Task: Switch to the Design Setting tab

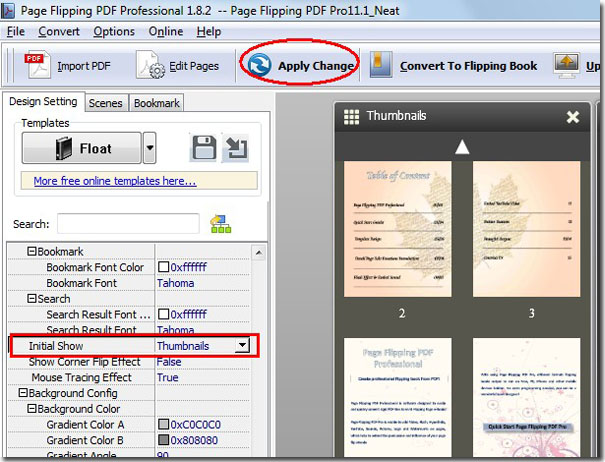Action: [43, 102]
